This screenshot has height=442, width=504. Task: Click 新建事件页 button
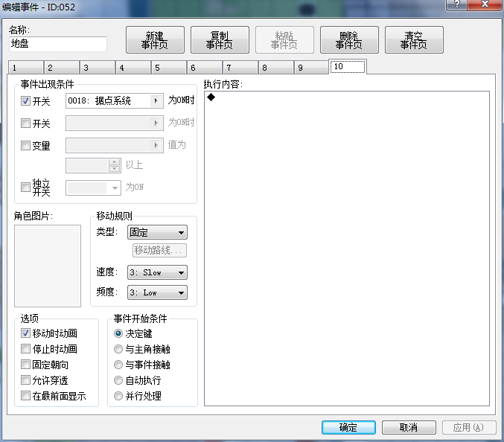155,40
